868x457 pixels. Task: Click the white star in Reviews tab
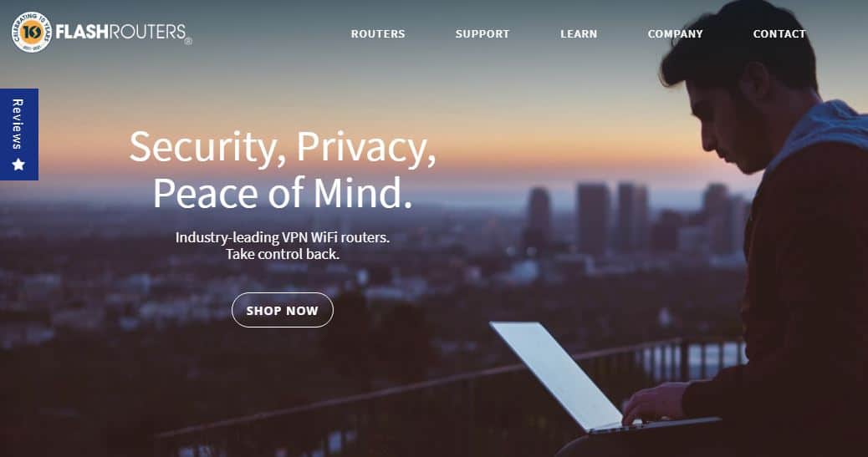tap(18, 164)
